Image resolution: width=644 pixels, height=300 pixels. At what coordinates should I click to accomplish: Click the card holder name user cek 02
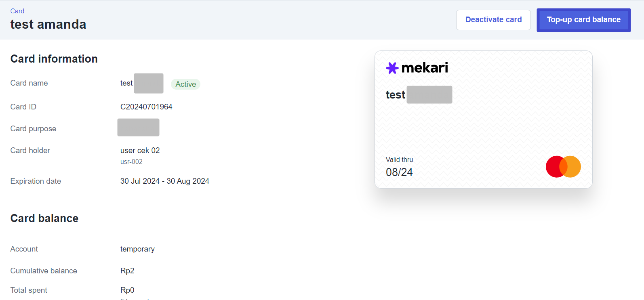[140, 150]
